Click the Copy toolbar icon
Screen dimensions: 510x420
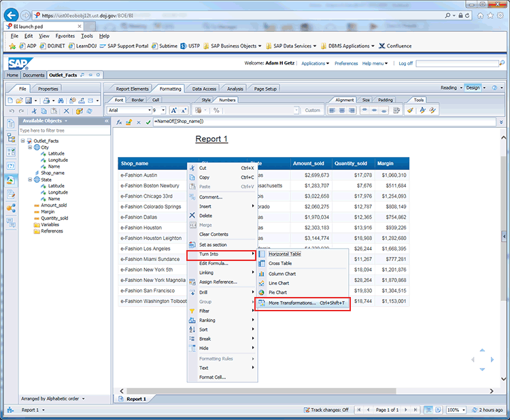[x=44, y=111]
